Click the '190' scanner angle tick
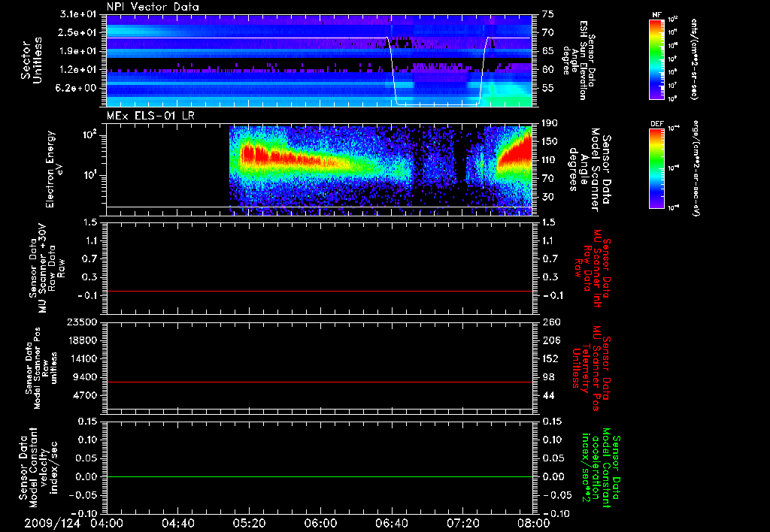 [550, 123]
